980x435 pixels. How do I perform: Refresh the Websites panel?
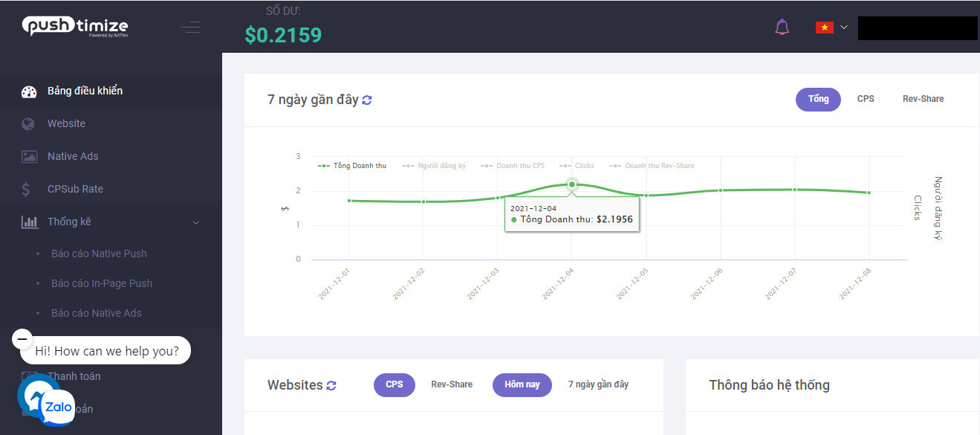point(331,385)
